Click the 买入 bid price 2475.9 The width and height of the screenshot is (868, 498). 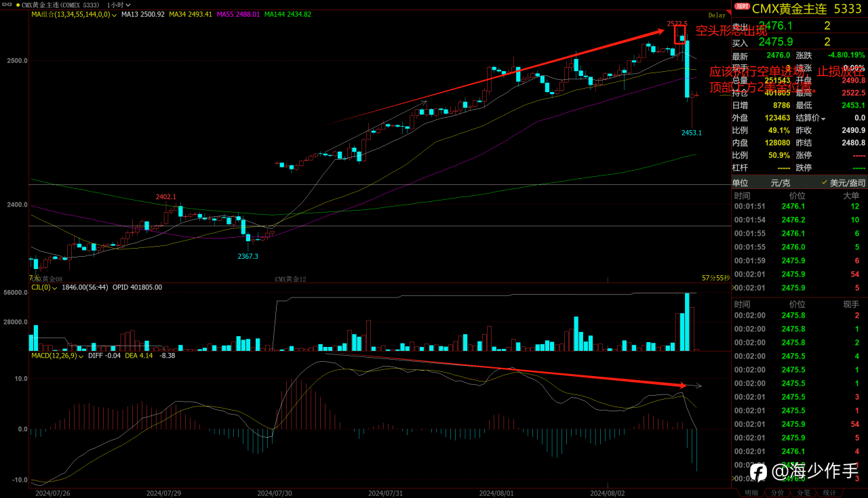776,42
